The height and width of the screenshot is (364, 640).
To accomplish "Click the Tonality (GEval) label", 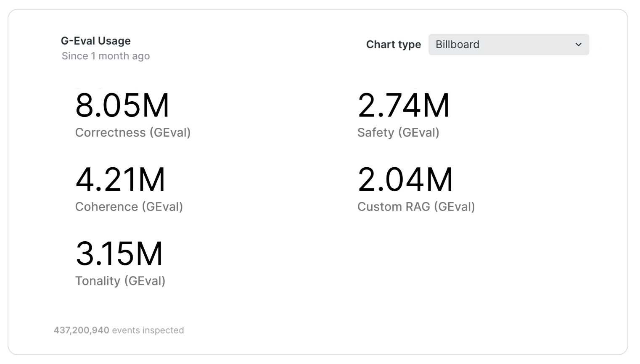I will 120,281.
